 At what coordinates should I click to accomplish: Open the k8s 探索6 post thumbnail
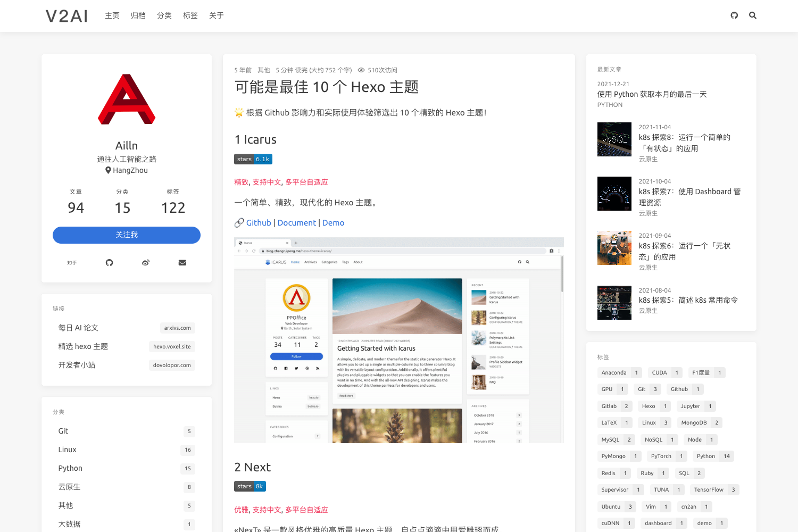coord(614,248)
